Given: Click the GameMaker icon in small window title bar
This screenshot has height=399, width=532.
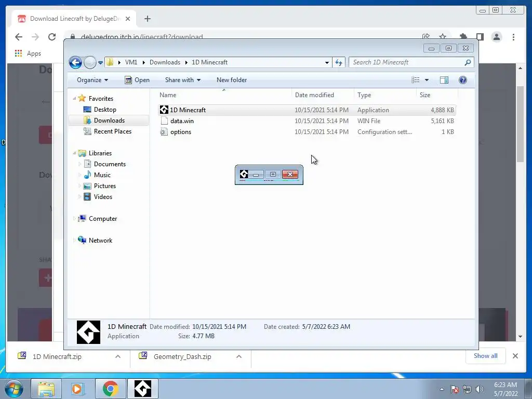Looking at the screenshot, I should point(244,175).
